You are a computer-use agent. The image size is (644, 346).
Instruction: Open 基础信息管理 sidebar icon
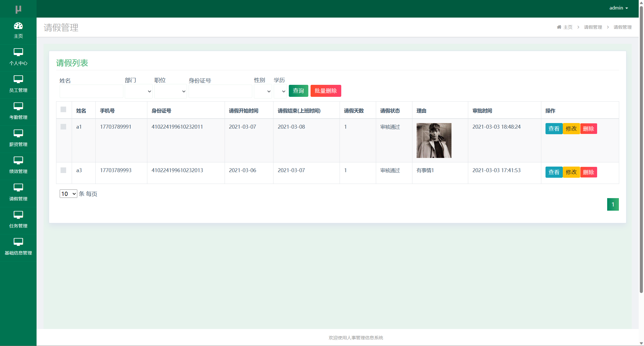pos(18,242)
